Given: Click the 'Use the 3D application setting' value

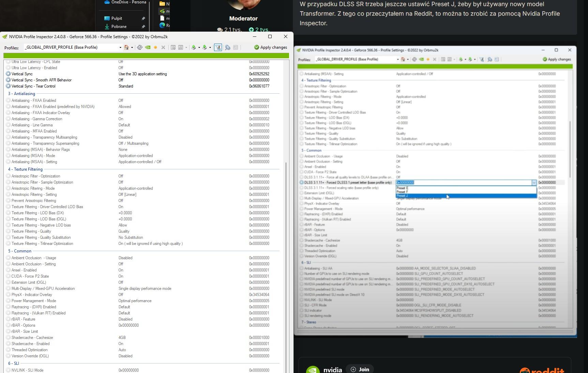Looking at the screenshot, I should point(142,74).
